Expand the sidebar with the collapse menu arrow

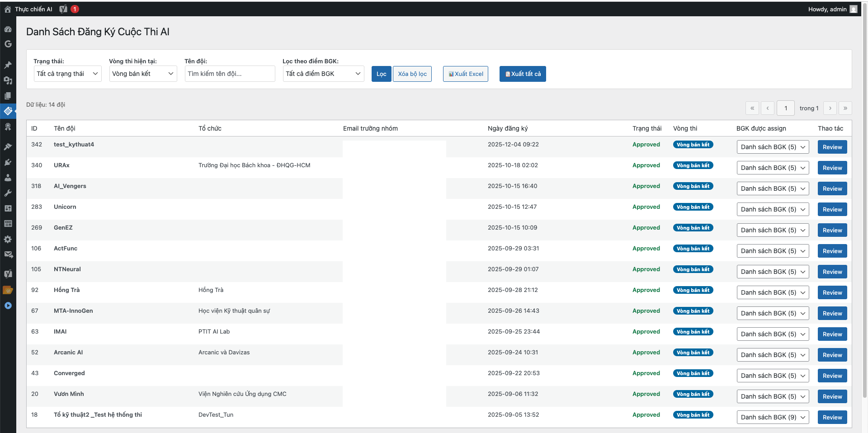8,306
